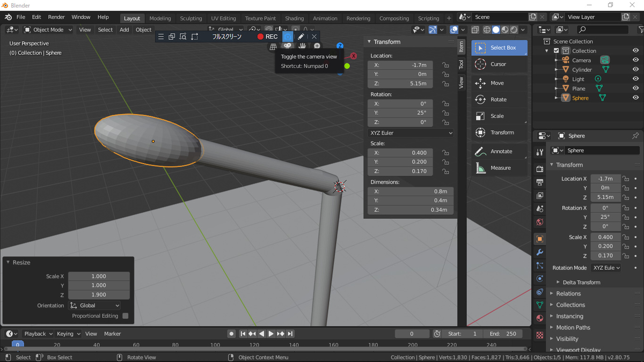Switch to solid viewport shading
Screen dimensions: 644x362
[496, 30]
